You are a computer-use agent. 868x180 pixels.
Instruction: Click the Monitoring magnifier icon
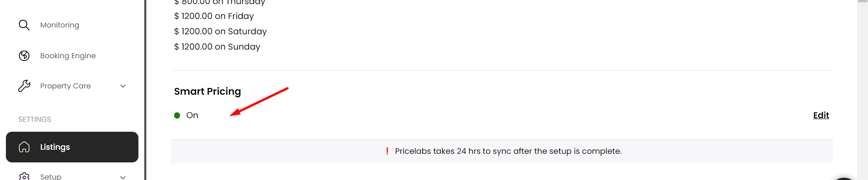[x=24, y=25]
